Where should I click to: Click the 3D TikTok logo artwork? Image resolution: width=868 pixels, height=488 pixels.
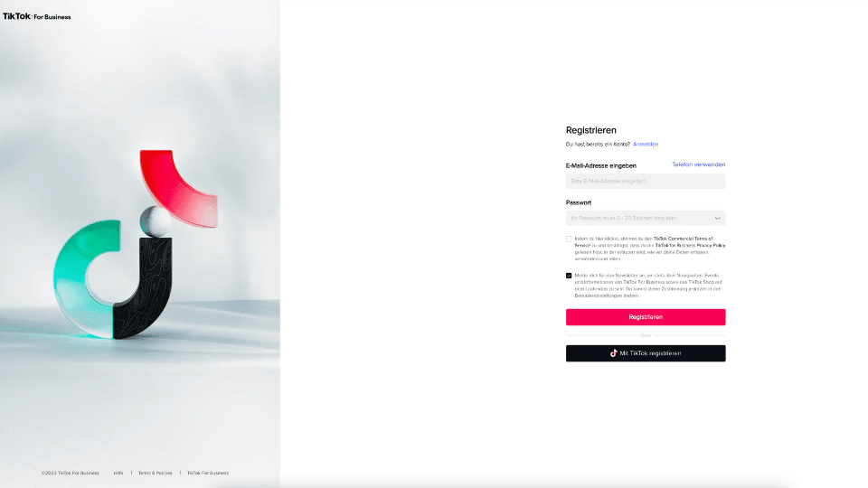pos(136,244)
